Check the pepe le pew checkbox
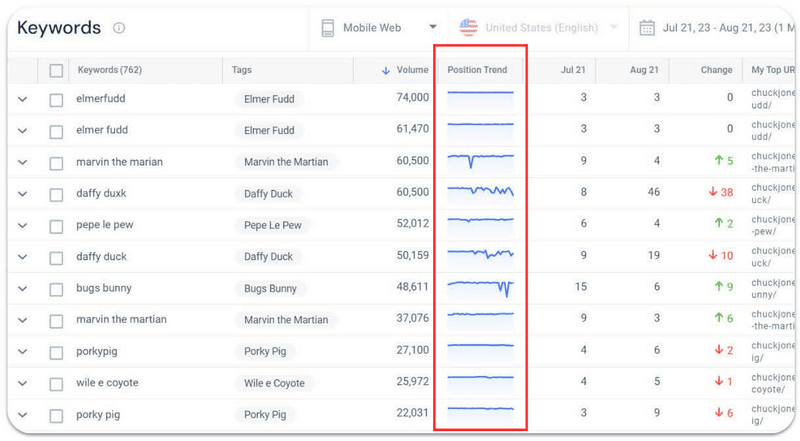800x441 pixels. (x=56, y=226)
